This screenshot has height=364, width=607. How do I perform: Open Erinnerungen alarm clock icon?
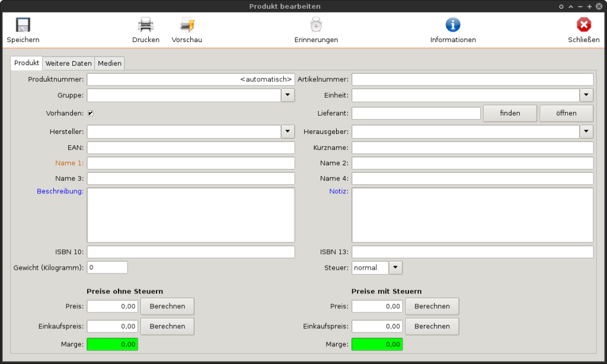(316, 25)
